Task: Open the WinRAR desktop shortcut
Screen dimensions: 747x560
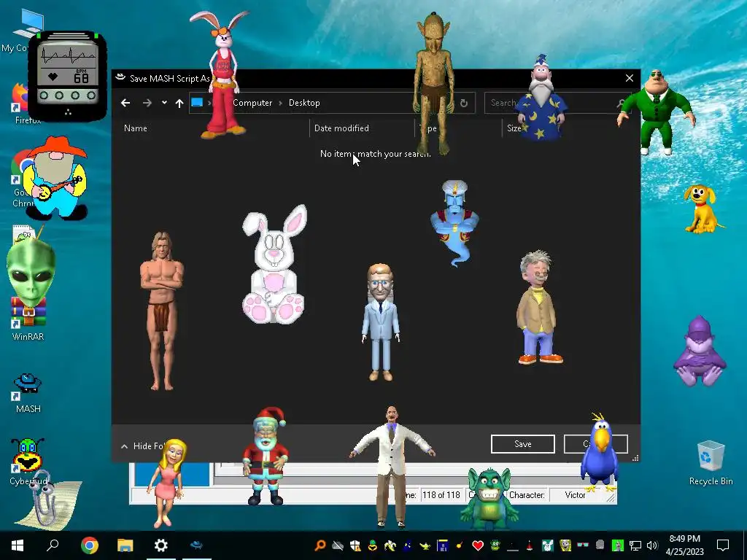Action: pyautogui.click(x=28, y=318)
